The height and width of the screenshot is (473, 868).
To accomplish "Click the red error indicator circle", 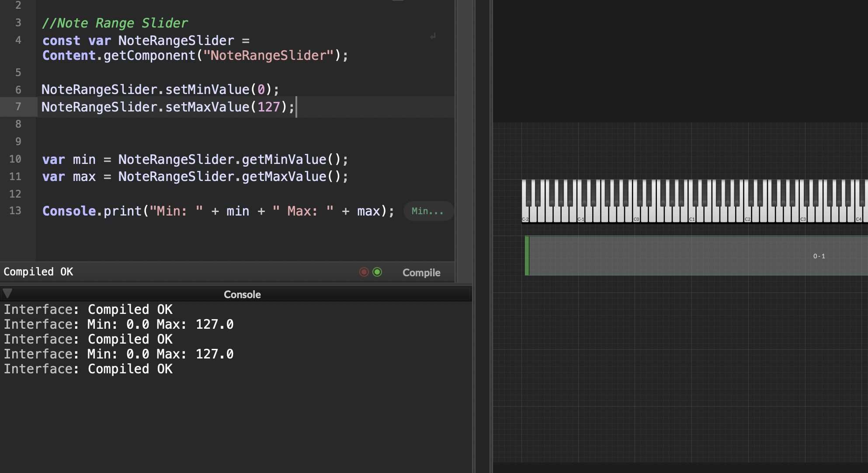I will coord(364,272).
